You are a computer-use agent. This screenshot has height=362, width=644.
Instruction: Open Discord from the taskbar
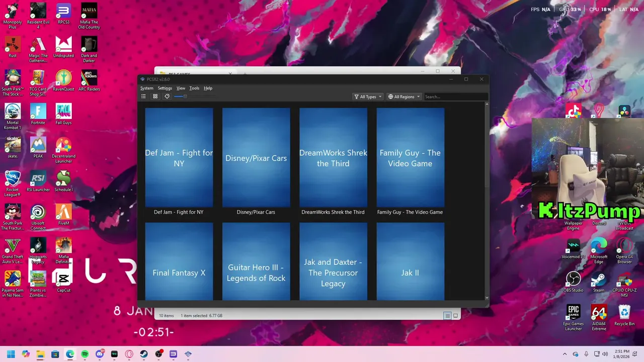(100, 354)
